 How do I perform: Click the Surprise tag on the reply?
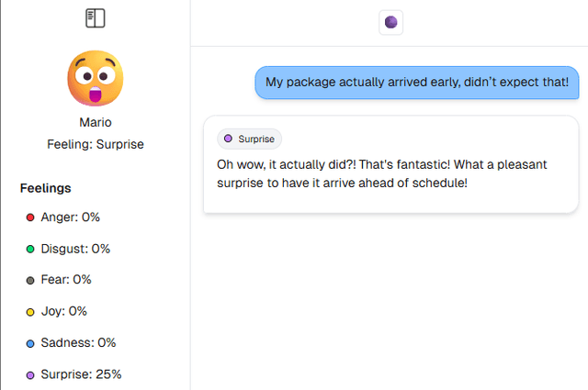point(249,139)
